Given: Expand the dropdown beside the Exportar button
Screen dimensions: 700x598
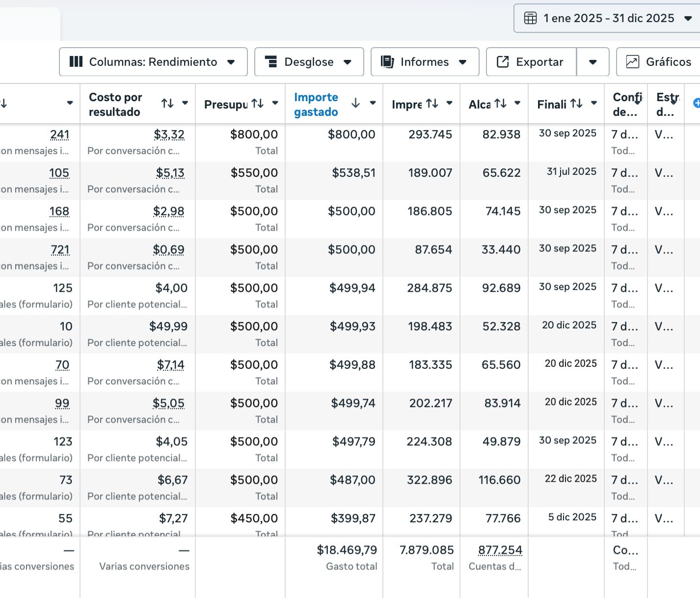Looking at the screenshot, I should tap(593, 62).
